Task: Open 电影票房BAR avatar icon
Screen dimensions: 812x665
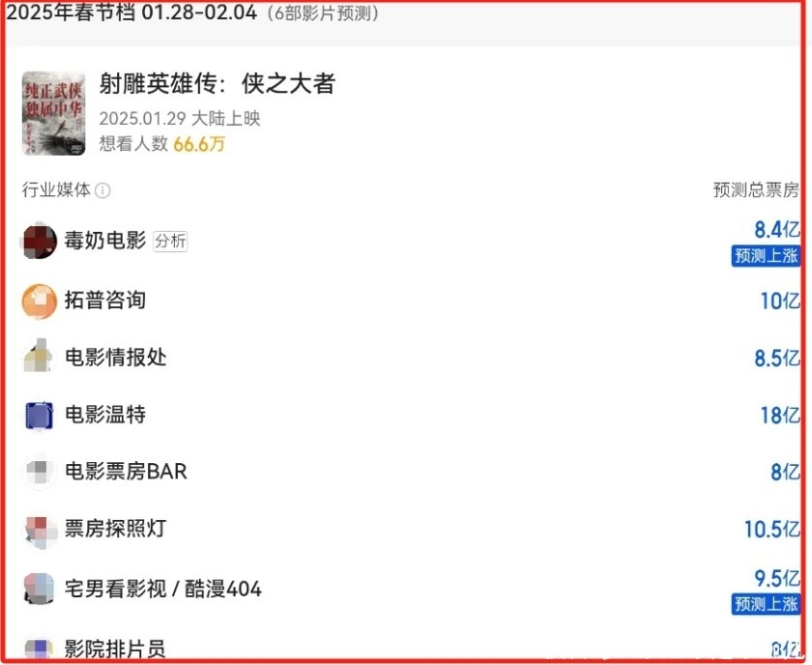Action: click(x=39, y=472)
